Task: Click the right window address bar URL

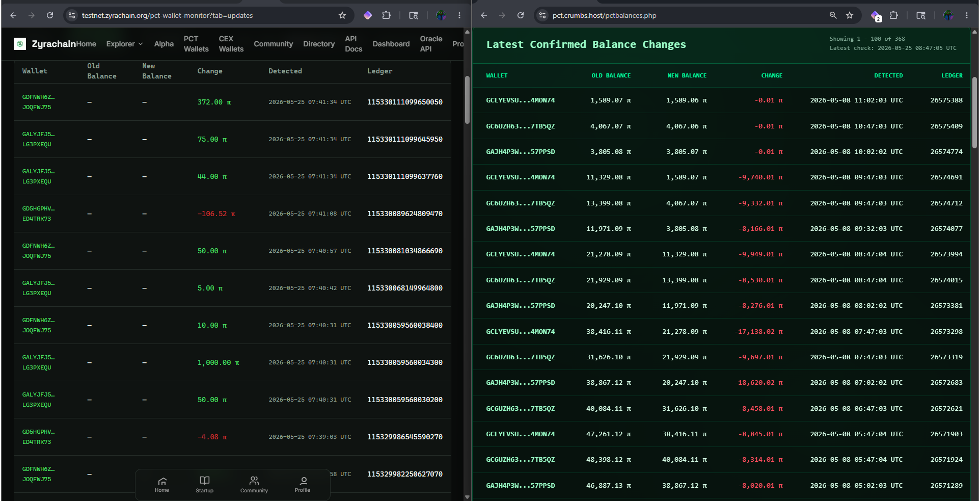Action: point(605,15)
